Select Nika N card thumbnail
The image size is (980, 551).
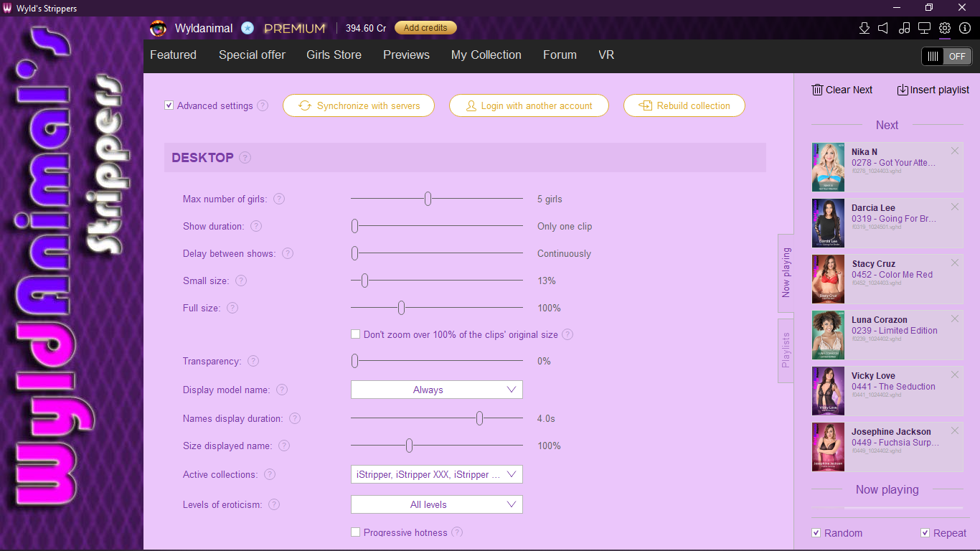[829, 167]
